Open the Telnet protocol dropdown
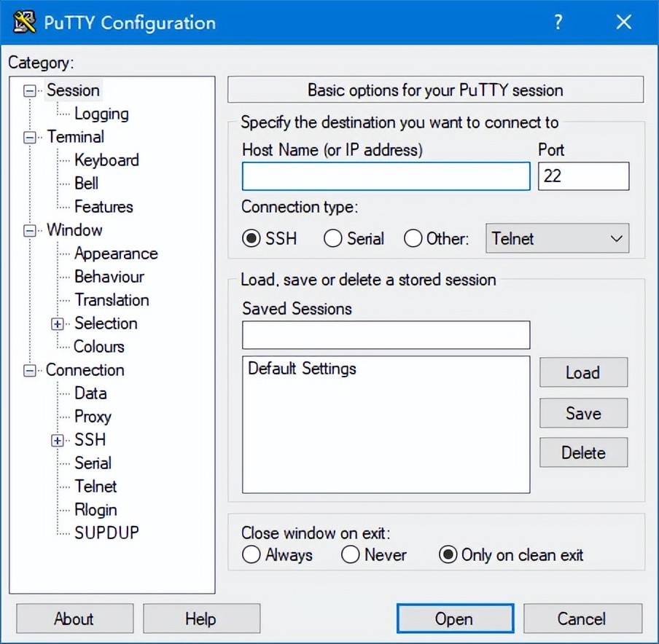Screen dimensions: 659x644 coord(557,238)
